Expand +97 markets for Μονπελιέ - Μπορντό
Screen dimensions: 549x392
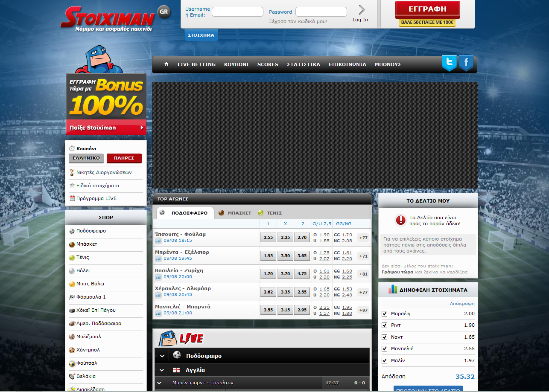(x=363, y=310)
